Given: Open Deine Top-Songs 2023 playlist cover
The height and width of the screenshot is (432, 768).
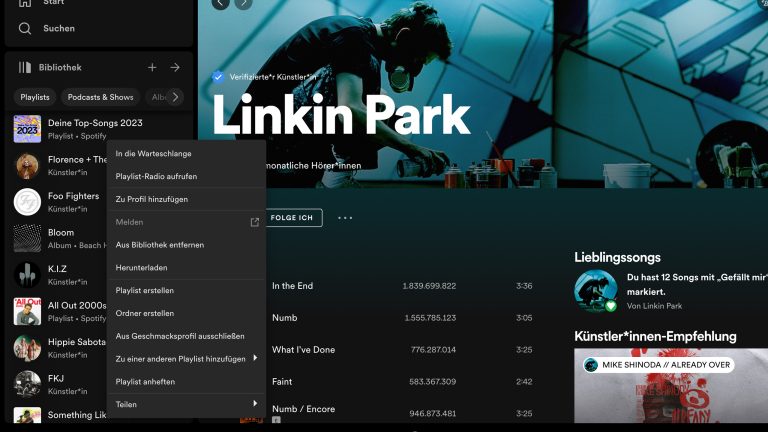Looking at the screenshot, I should pos(27,129).
